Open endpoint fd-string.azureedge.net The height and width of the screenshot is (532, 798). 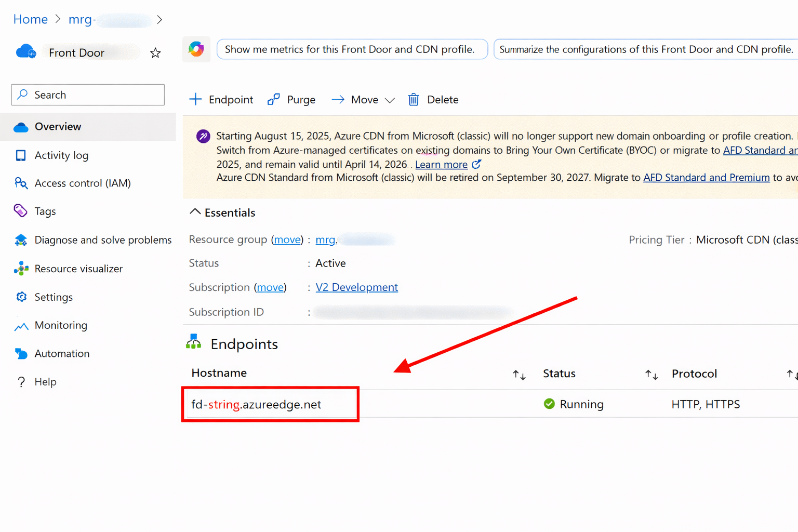[256, 404]
